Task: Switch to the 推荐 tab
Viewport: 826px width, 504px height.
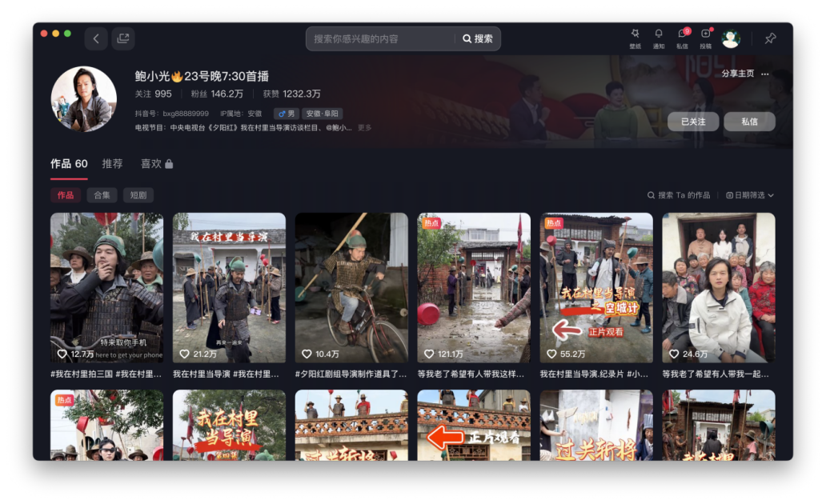Action: click(112, 164)
